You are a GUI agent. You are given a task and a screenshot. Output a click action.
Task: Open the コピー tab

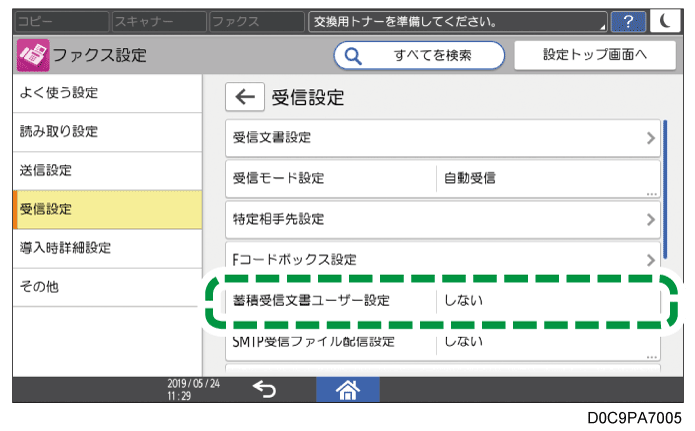(x=62, y=21)
